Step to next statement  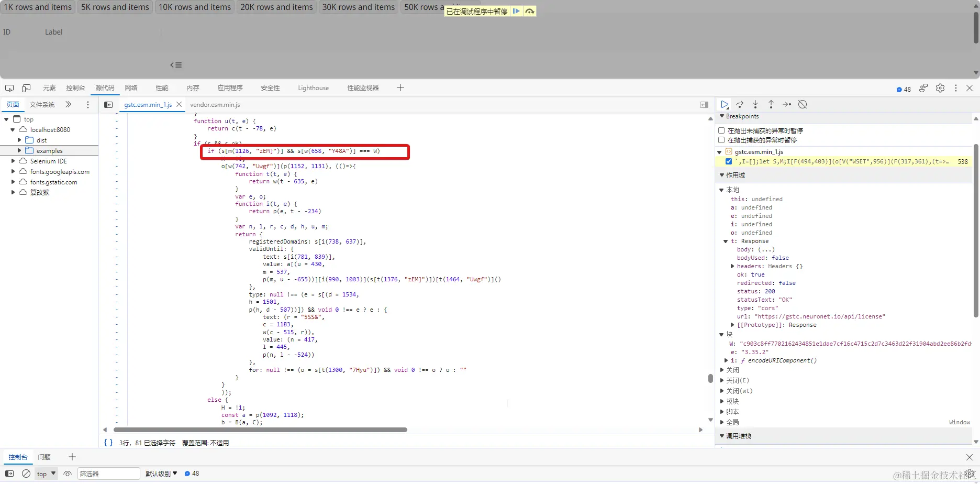pyautogui.click(x=787, y=104)
